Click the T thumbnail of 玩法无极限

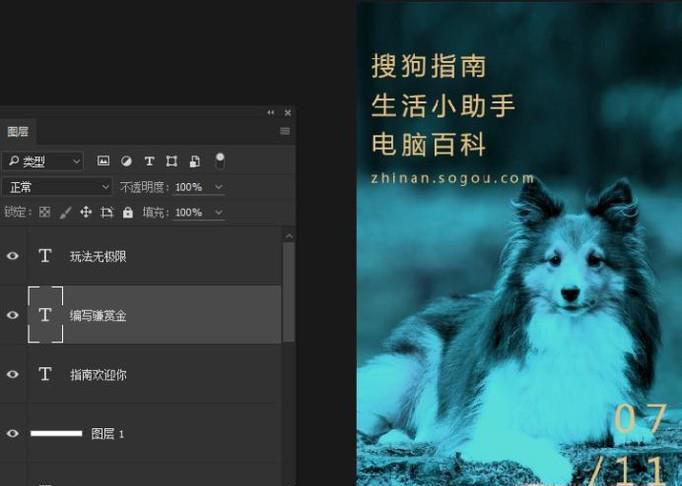tap(45, 255)
